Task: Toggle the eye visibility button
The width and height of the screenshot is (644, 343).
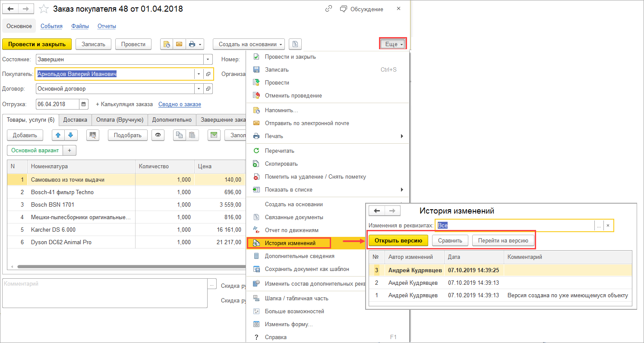Action: pos(158,135)
